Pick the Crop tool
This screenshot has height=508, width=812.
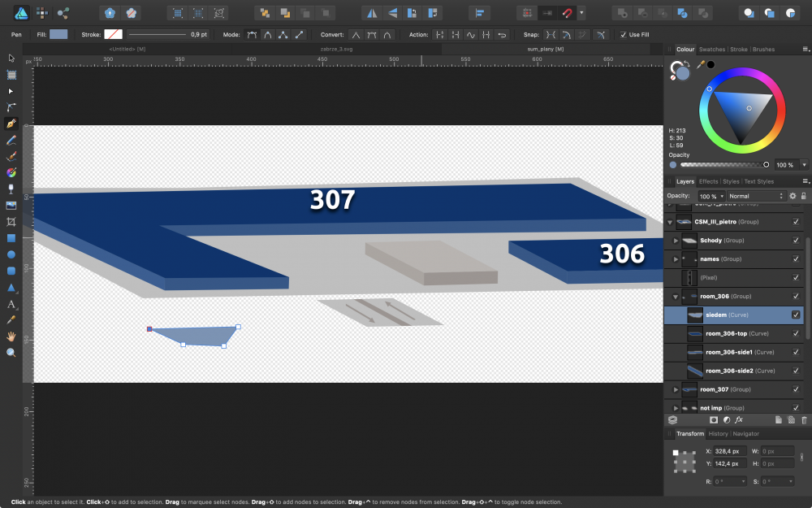click(11, 222)
